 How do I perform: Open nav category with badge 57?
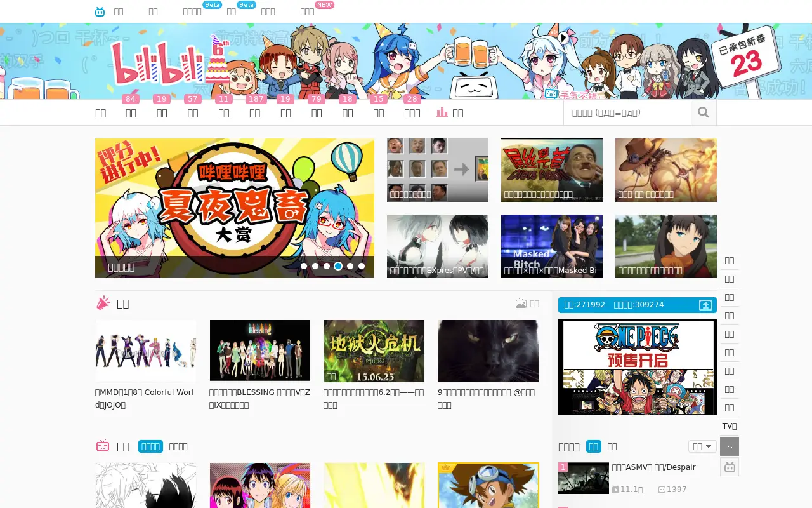[x=193, y=112]
